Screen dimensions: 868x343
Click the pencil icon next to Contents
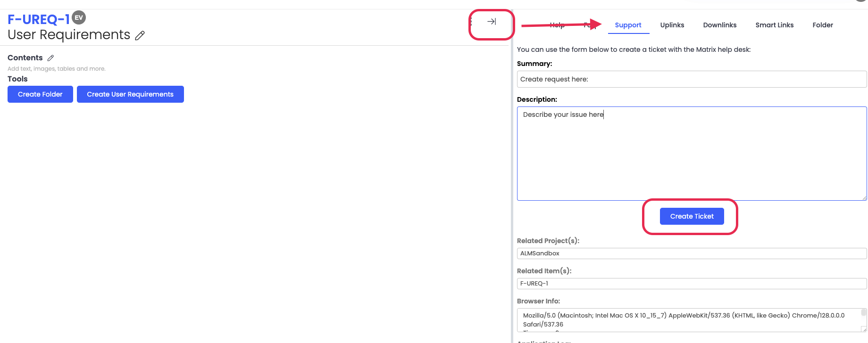coord(50,58)
